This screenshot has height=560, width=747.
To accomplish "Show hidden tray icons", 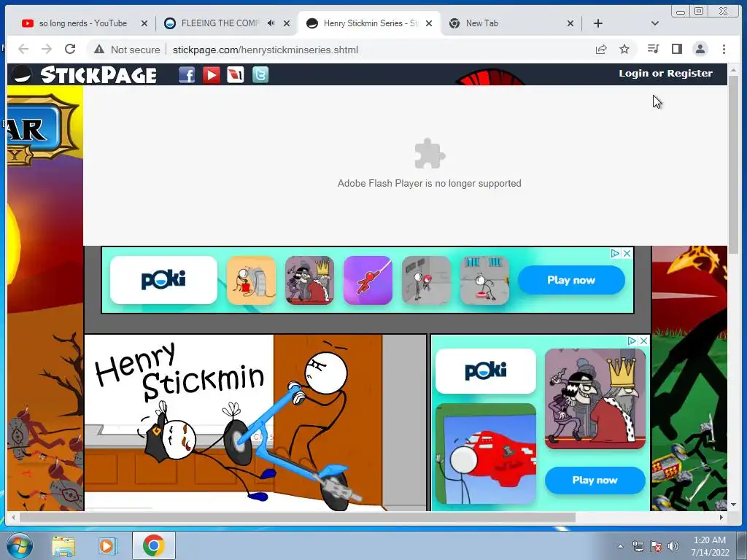I will (x=620, y=546).
